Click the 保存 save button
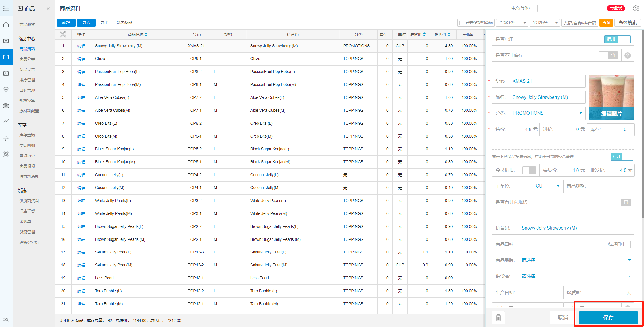Viewport: 644px width, 327px height. point(608,318)
